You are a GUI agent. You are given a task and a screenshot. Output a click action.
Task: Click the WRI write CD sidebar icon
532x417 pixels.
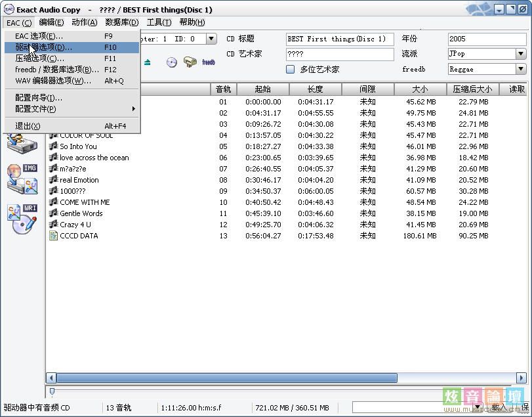[22, 219]
